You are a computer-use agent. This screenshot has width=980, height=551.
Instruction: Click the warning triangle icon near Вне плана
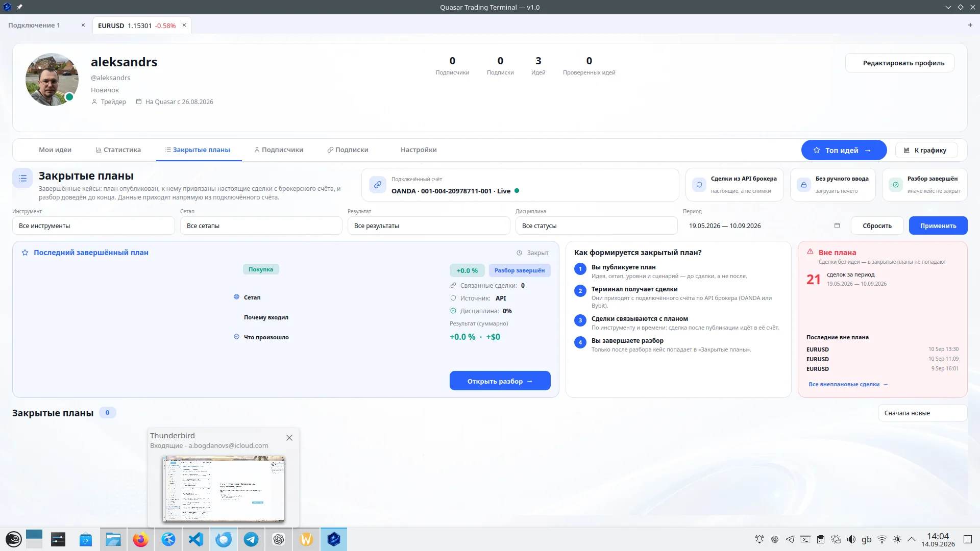tap(810, 252)
